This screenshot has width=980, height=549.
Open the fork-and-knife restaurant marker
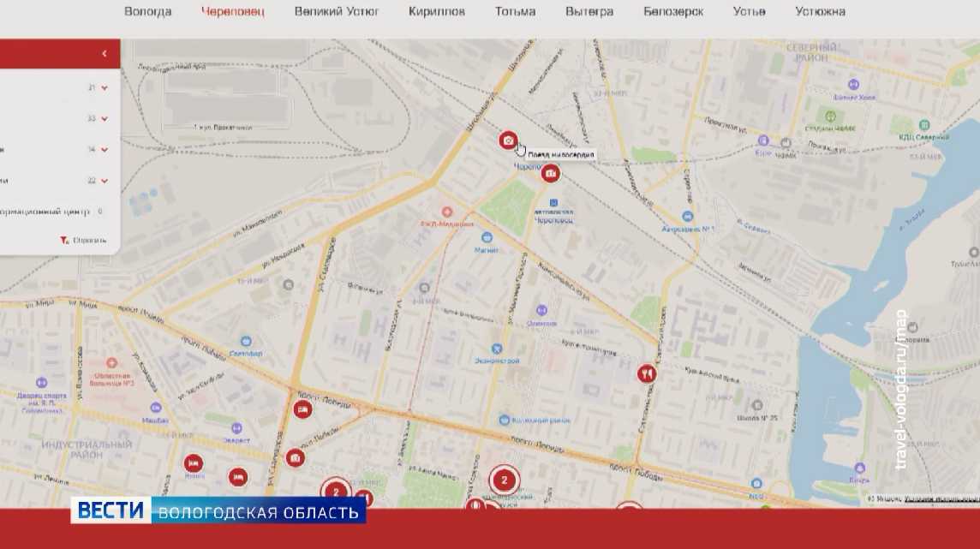pos(646,373)
